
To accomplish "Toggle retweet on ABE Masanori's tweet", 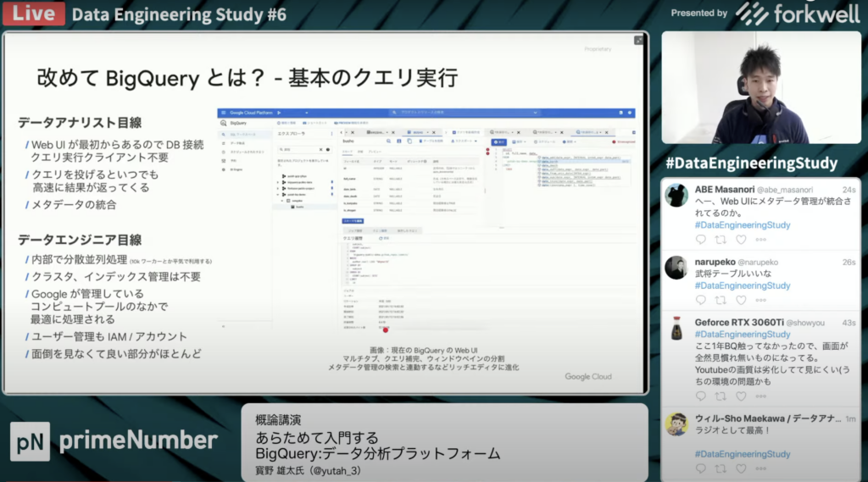I will point(721,240).
